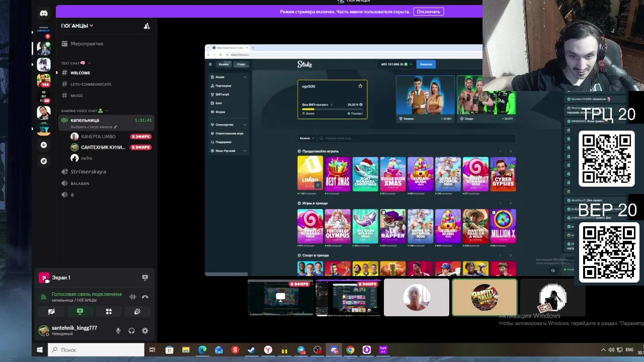Open Cyber Gypsies game in stream
This screenshot has height=362, width=644.
click(503, 173)
